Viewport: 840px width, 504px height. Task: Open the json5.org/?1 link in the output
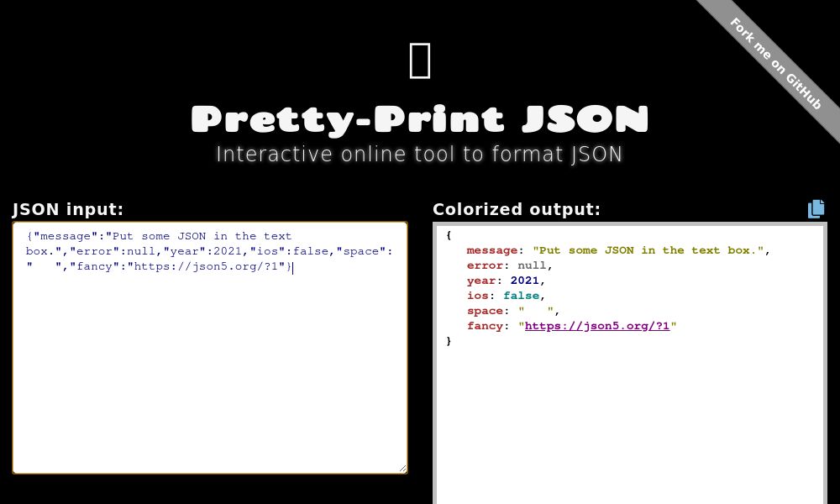click(597, 326)
